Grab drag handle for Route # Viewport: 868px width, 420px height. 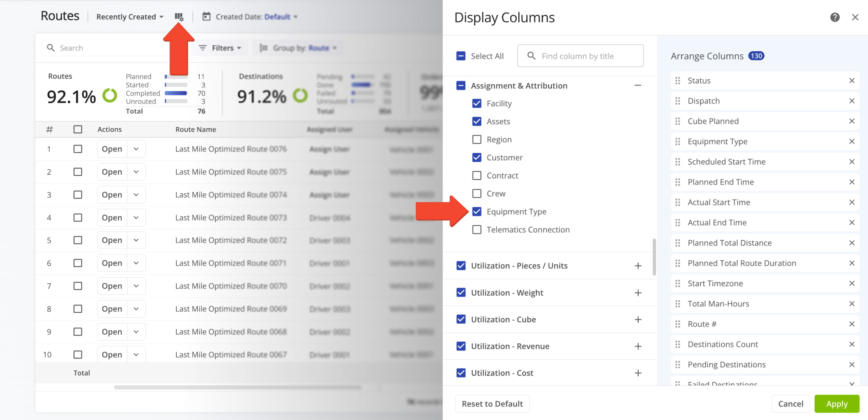[678, 324]
